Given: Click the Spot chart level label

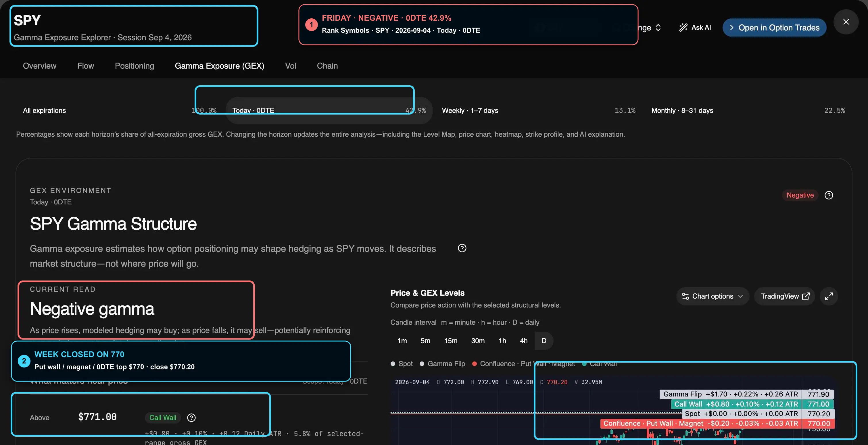Looking at the screenshot, I should pyautogui.click(x=741, y=414).
